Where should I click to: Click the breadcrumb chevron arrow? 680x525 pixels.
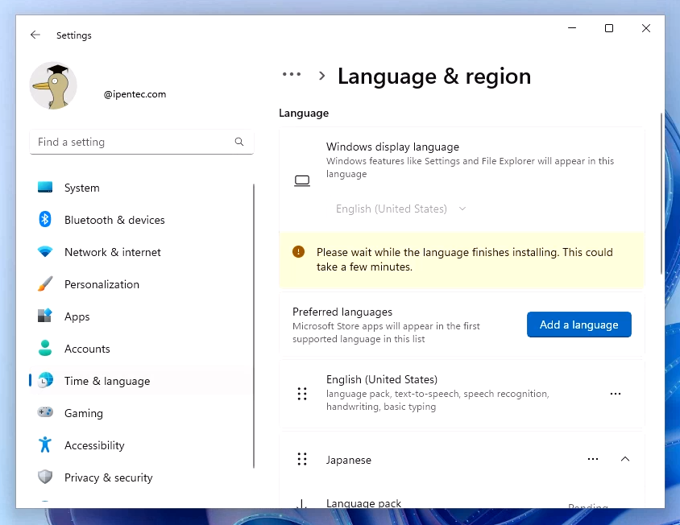click(x=321, y=76)
